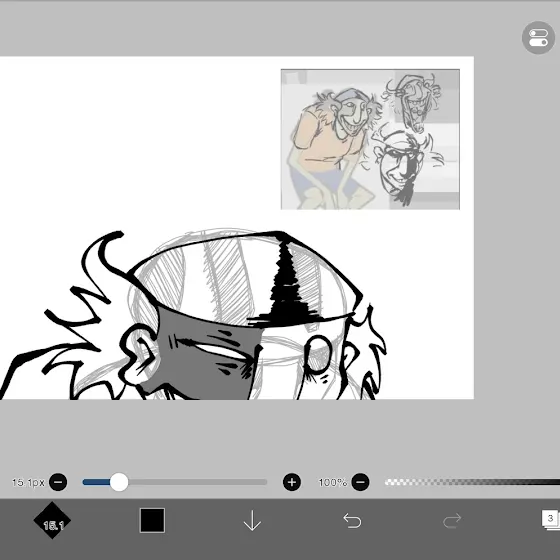
Task: Click the grey unfilled part of the brush size slider
Action: 198,482
